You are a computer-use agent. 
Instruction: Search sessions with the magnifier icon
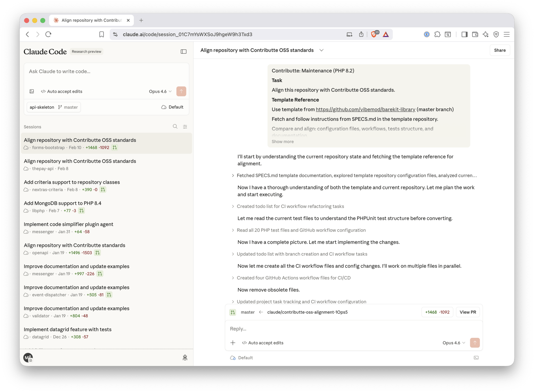click(x=175, y=127)
